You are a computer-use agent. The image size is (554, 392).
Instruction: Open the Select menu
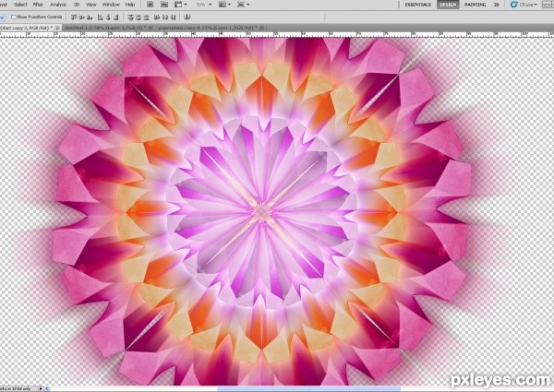point(20,5)
